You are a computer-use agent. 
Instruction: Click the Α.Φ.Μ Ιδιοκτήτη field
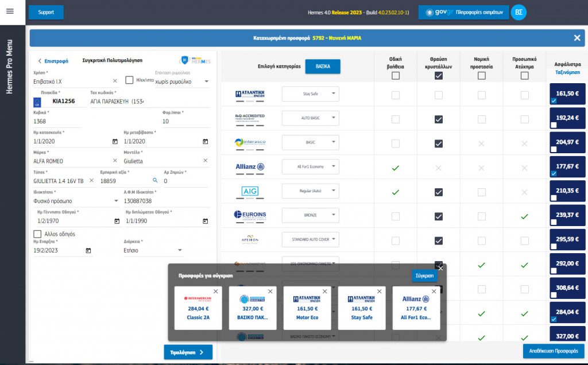tap(166, 201)
